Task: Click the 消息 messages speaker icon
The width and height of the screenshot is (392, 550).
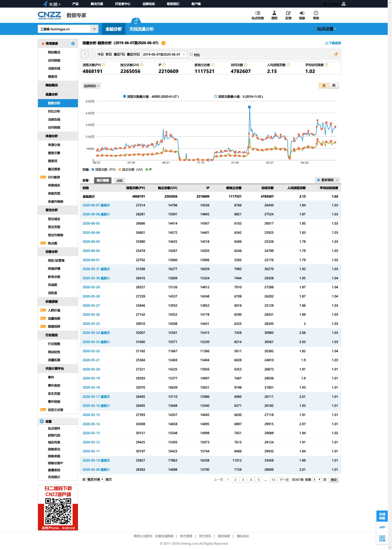Action: [x=302, y=13]
